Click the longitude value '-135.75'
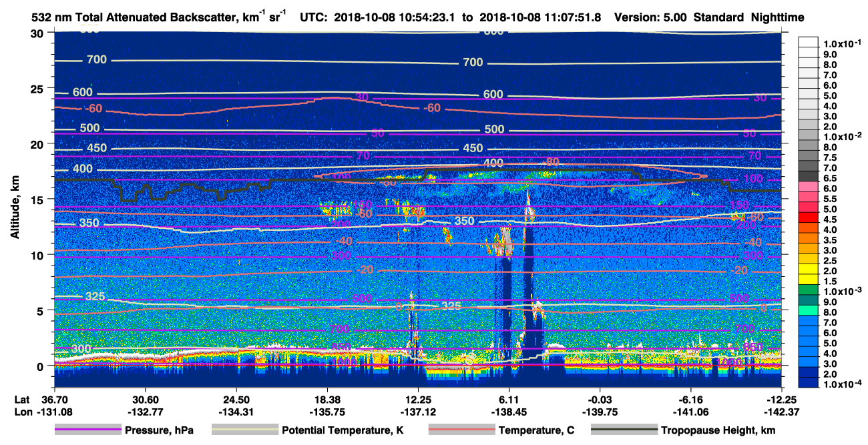The width and height of the screenshot is (868, 445). click(327, 412)
